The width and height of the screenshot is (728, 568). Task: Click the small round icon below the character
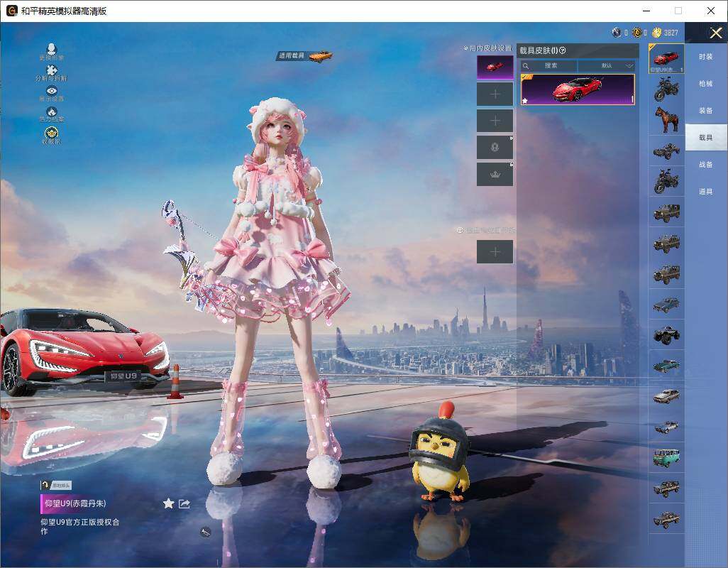point(205,532)
